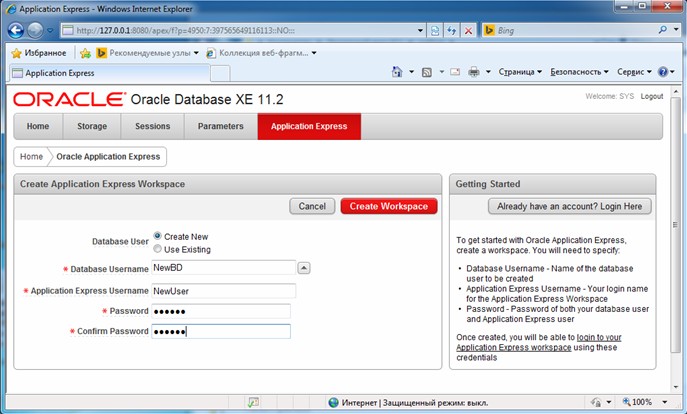This screenshot has height=414, width=687.
Task: Click the Stop loading red X icon
Action: [467, 31]
